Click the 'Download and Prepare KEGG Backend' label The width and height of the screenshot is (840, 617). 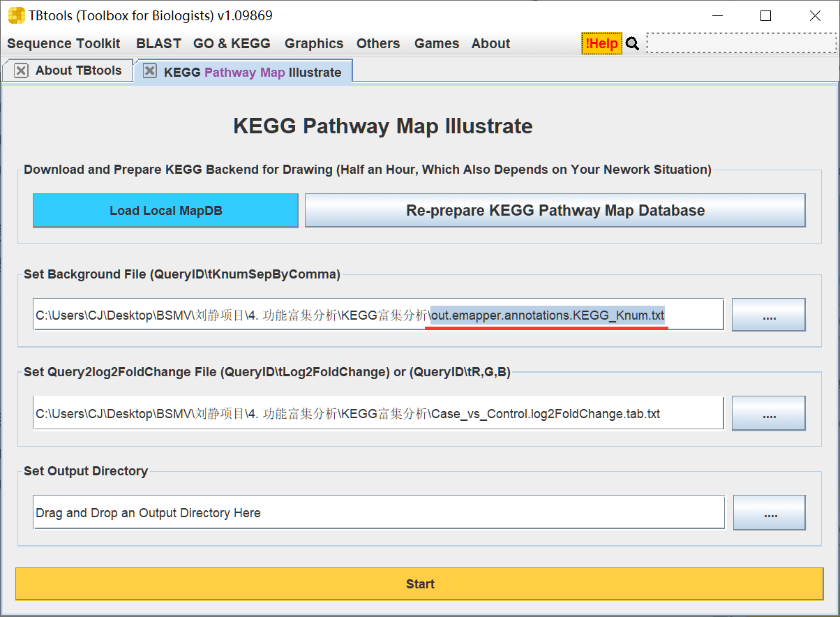(x=368, y=170)
